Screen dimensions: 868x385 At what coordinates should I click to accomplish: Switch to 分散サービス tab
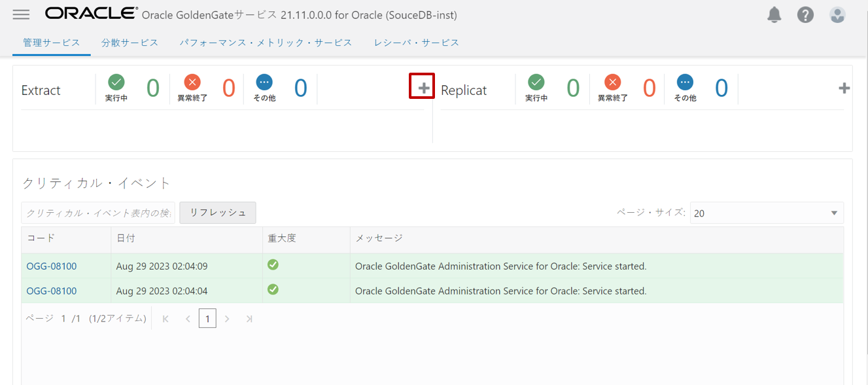130,43
